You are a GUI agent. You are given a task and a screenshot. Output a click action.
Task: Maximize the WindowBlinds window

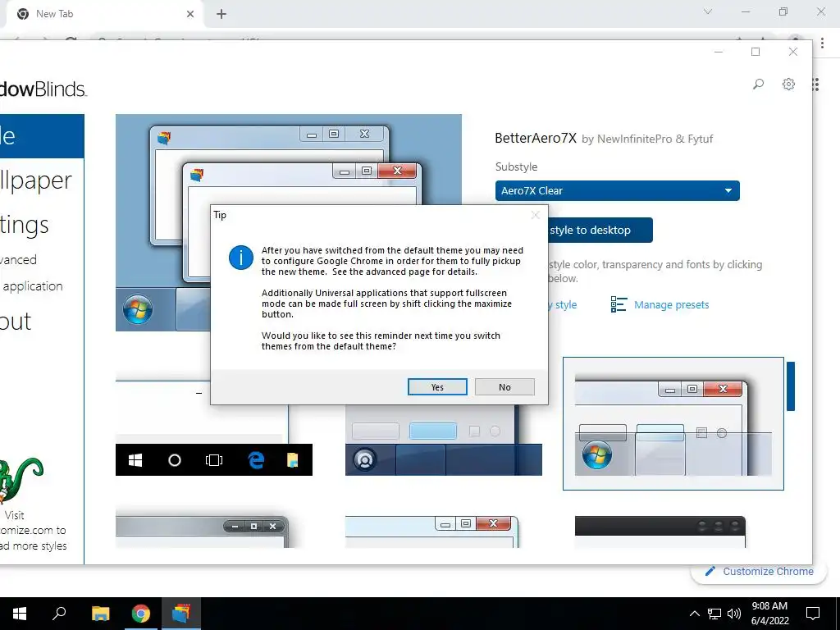(756, 52)
